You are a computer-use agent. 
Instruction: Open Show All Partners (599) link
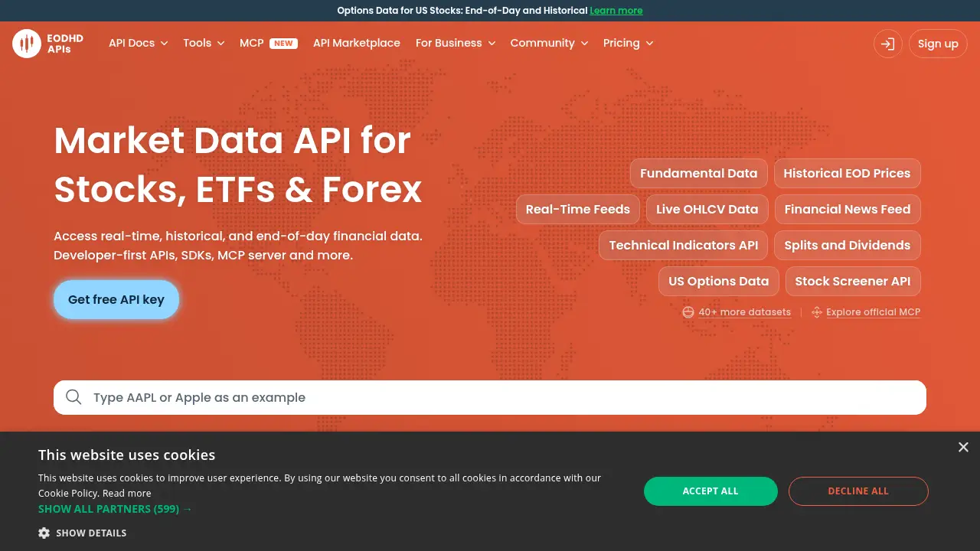pos(115,509)
